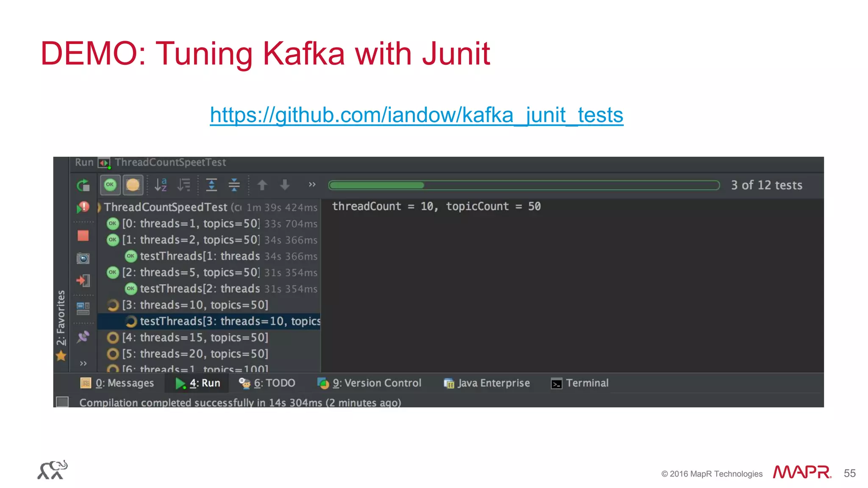Screen dimensions: 868x488
Task: Select test row [0: threads=1, topics=50]
Action: point(209,224)
